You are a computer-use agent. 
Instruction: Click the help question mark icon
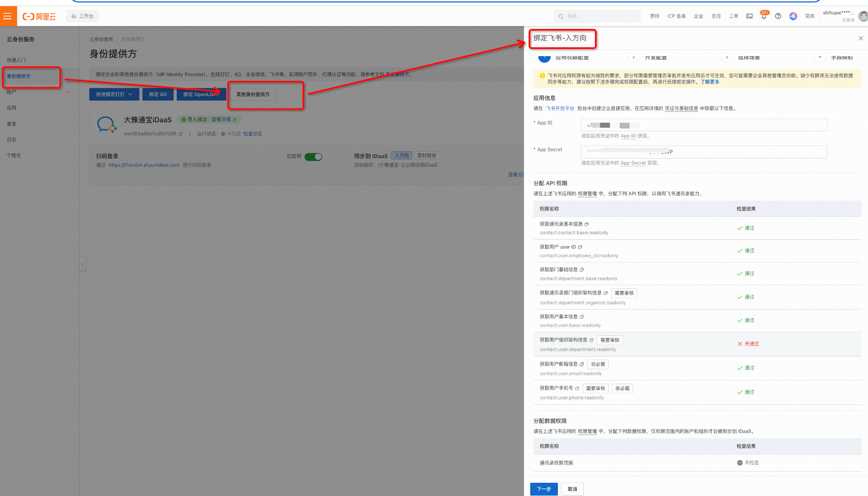pos(778,16)
